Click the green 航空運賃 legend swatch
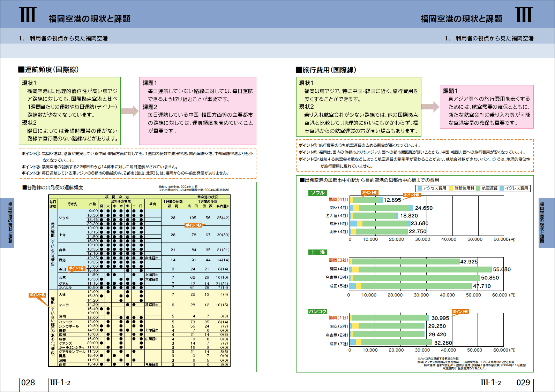This screenshot has width=555, height=392. [478, 188]
